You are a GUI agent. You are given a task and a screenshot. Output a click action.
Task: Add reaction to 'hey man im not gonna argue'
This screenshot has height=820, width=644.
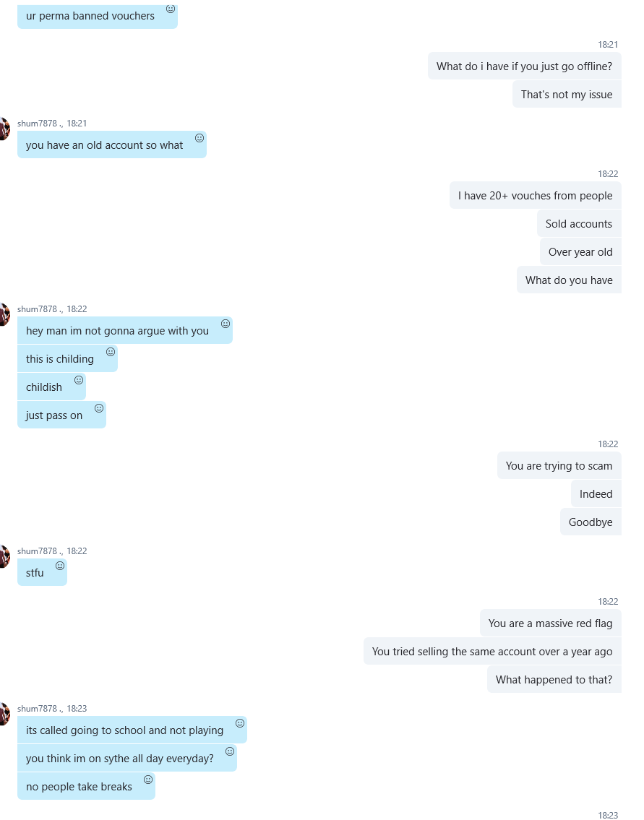coord(226,324)
